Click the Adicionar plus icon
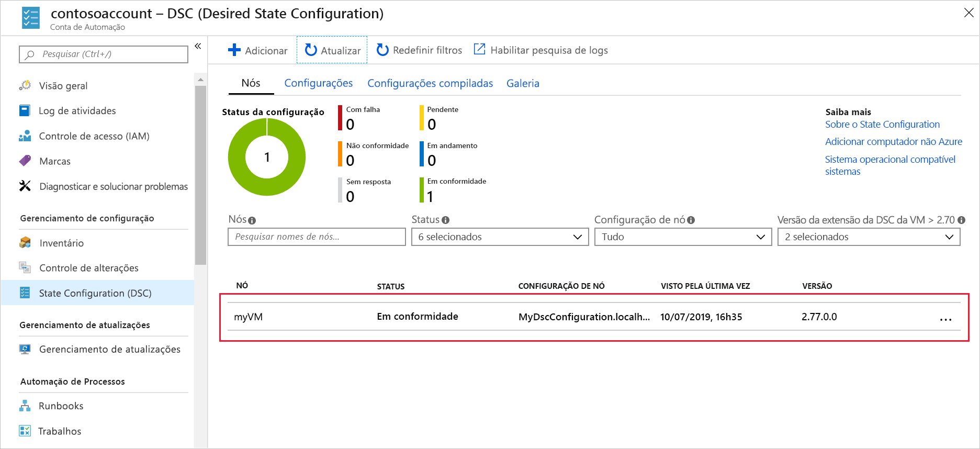The width and height of the screenshot is (980, 449). coord(234,50)
